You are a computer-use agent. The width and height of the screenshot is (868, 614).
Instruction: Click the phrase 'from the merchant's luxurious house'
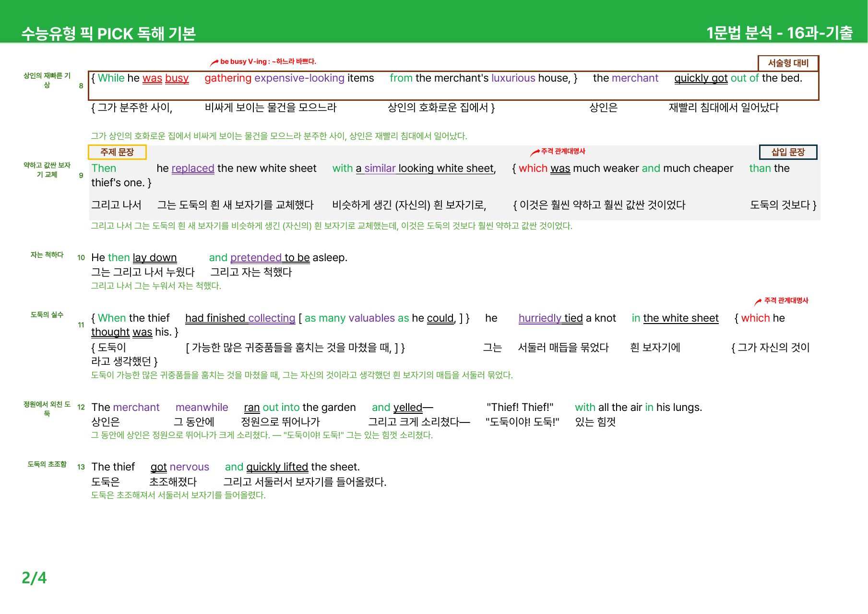pos(479,78)
